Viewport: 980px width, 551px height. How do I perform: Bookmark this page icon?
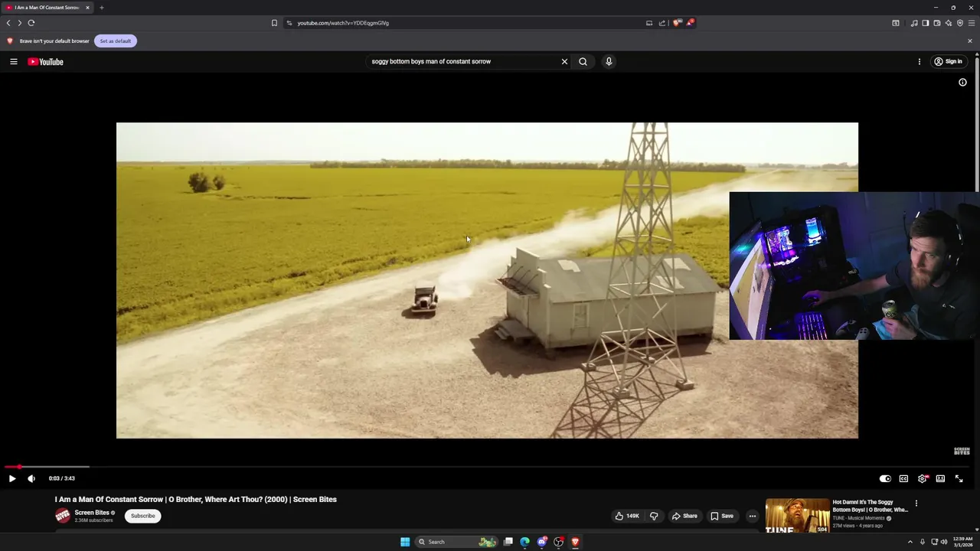point(274,23)
